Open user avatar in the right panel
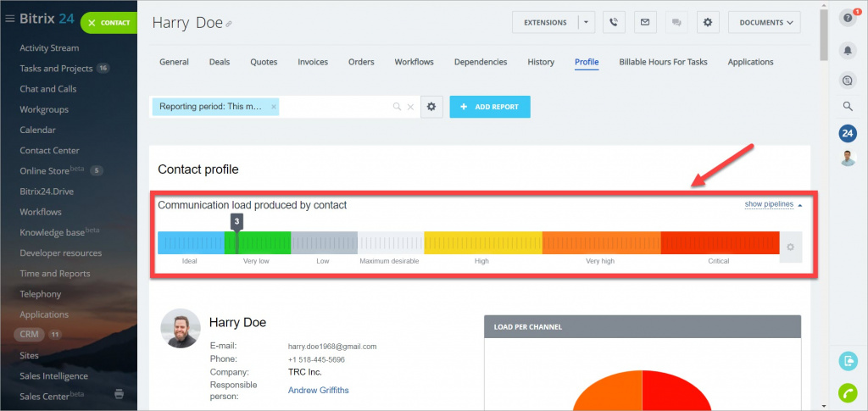The image size is (868, 411). point(848,158)
